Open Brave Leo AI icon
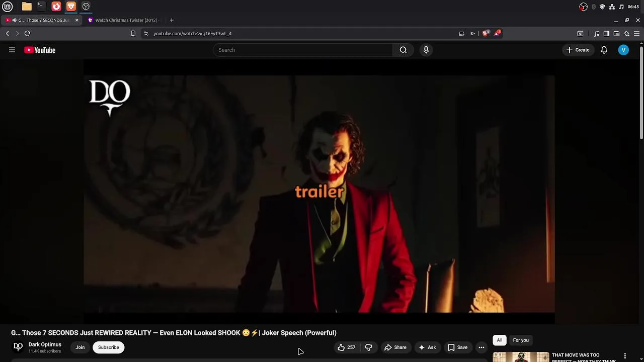This screenshot has height=362, width=644. (626, 34)
